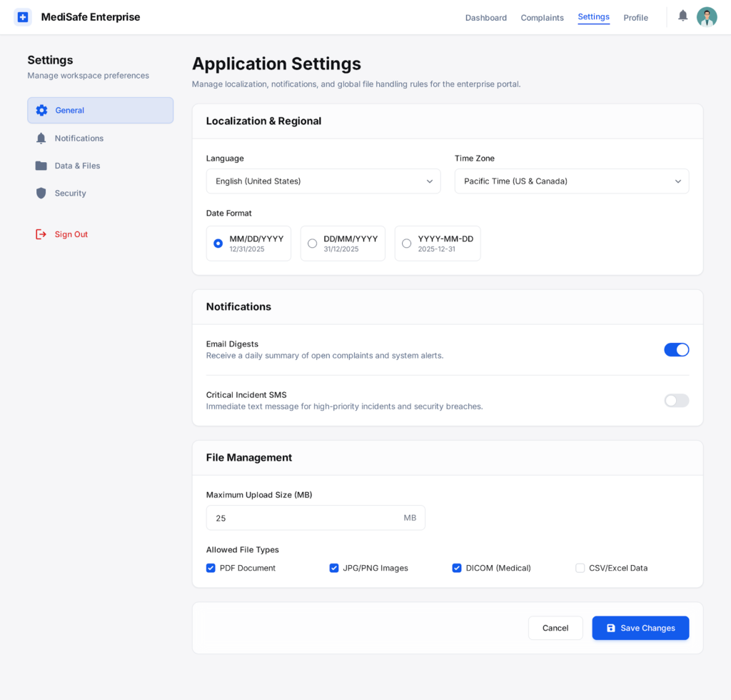
Task: Click the floppy disk icon on Save Changes
Action: (611, 629)
